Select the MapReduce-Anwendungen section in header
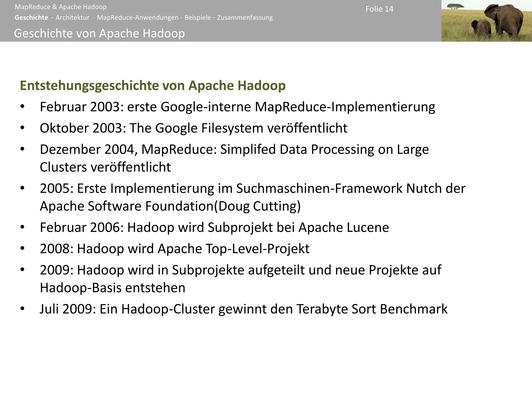 [x=138, y=18]
